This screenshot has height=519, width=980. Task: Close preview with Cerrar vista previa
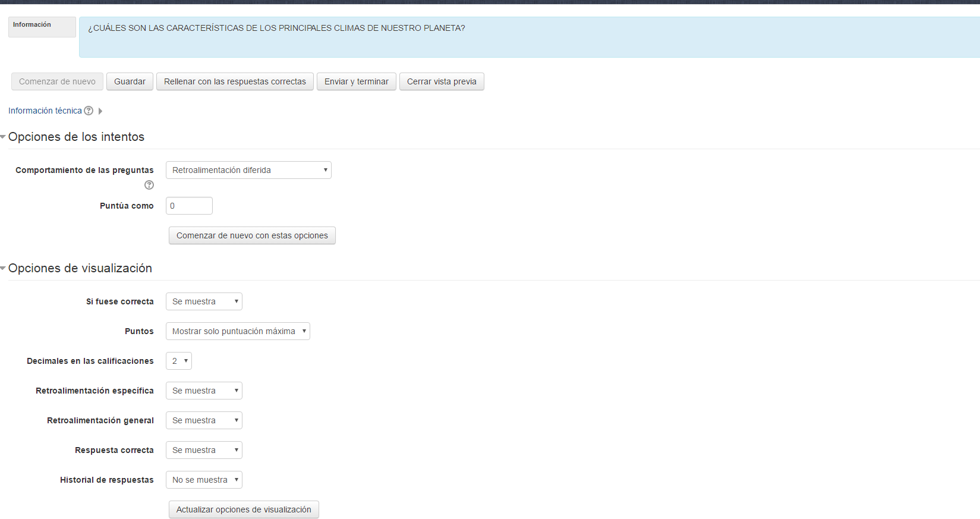click(x=442, y=81)
